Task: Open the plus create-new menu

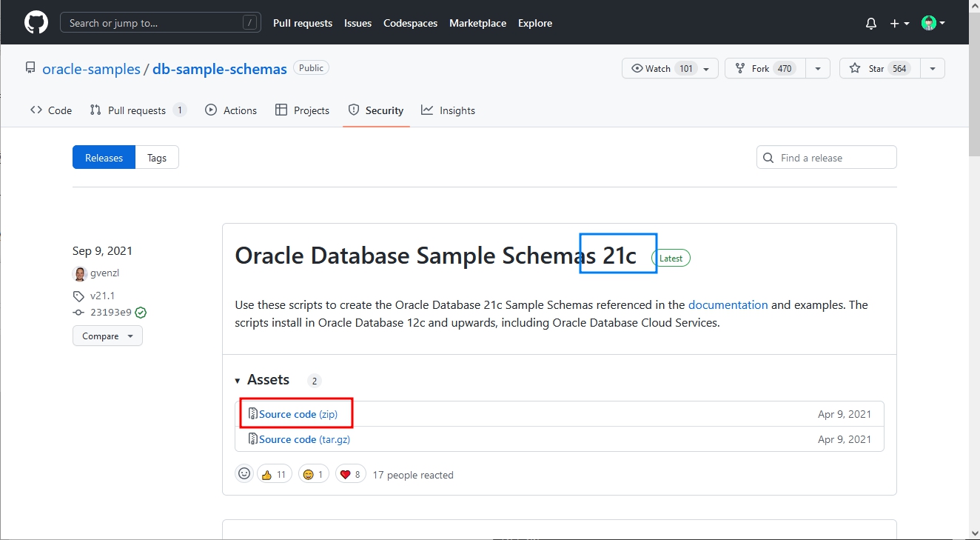Action: [899, 24]
